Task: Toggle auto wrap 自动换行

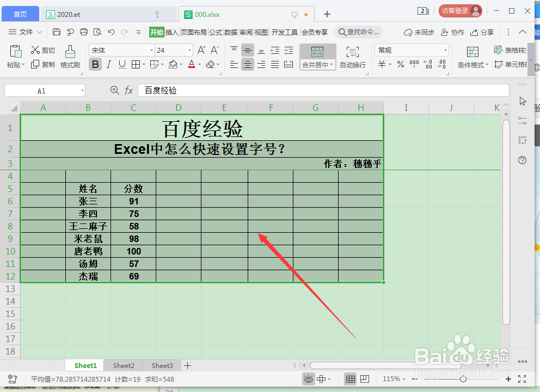Action: (x=353, y=57)
